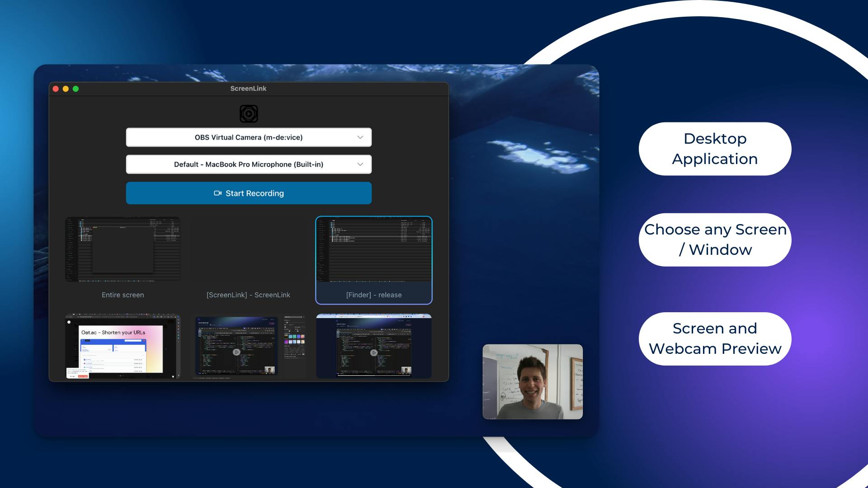The image size is (868, 488).
Task: Click the Screen and Webcam Preview label
Action: coord(715,338)
